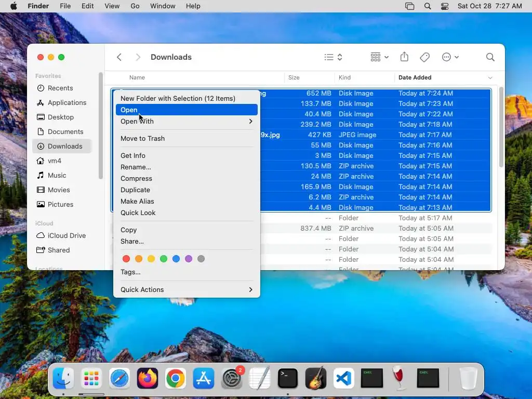Viewport: 532px width, 399px height.
Task: Sort by the Name column header
Action: point(137,77)
